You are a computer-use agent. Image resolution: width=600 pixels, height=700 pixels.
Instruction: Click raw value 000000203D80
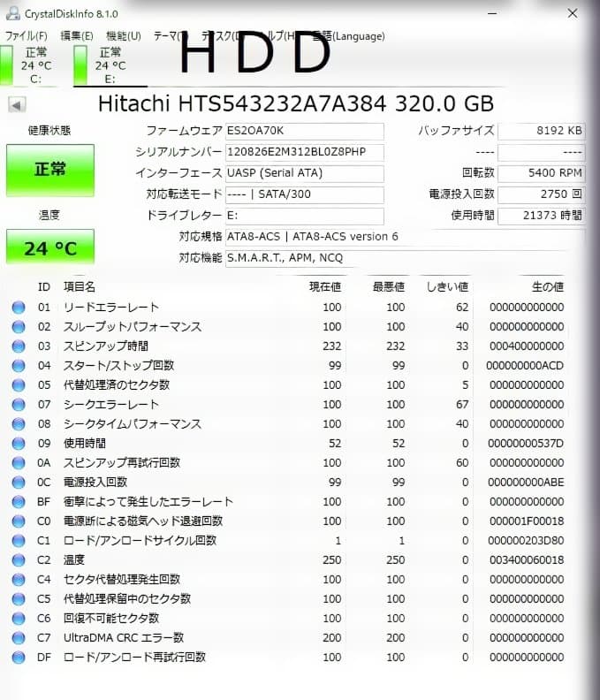click(x=526, y=541)
